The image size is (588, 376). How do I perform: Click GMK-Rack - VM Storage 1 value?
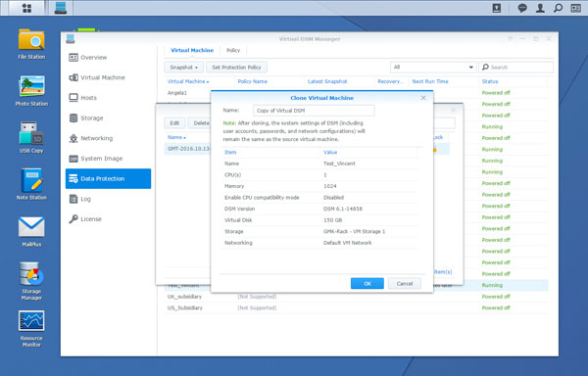coord(355,231)
